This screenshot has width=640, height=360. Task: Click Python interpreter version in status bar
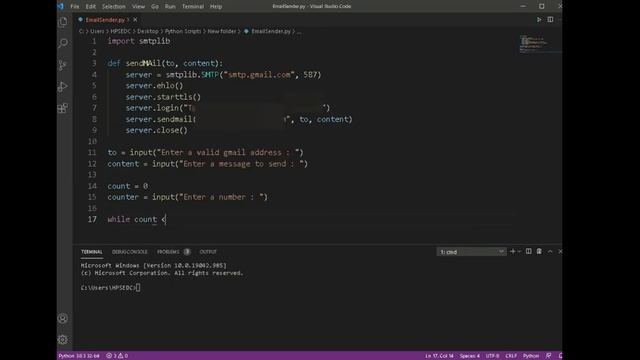click(79, 356)
